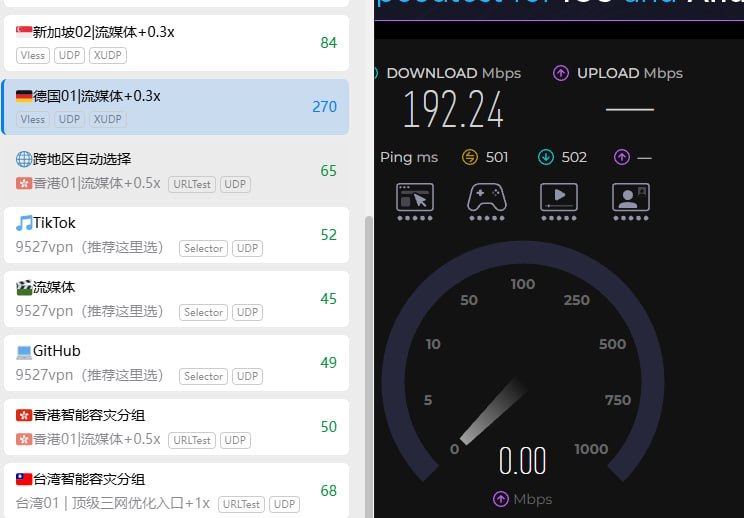744x518 pixels.
Task: Click the Vless tag on 新加坡02
Action: [33, 56]
